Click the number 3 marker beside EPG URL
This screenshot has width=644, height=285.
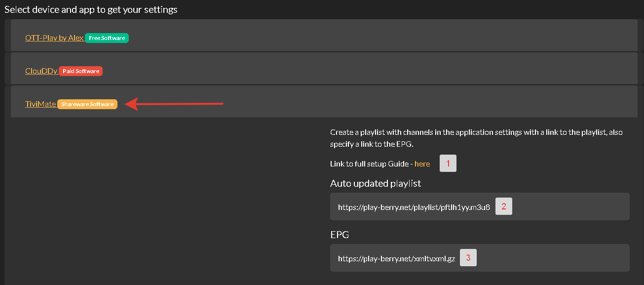point(468,258)
